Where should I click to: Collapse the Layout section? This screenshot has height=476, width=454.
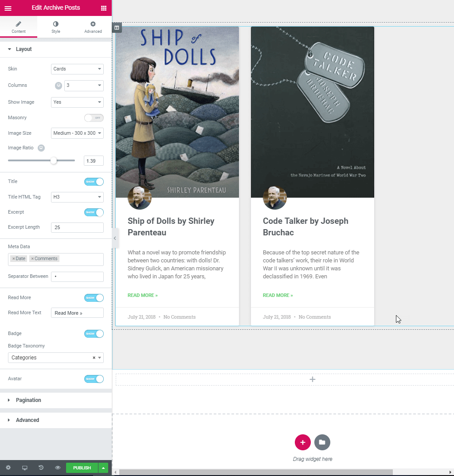pyautogui.click(x=56, y=49)
